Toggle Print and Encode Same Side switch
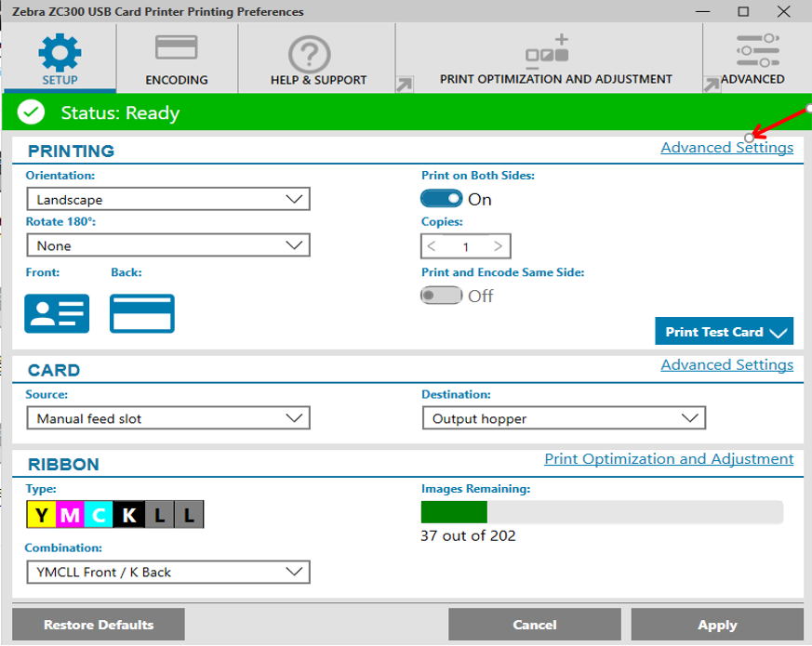 coord(442,296)
